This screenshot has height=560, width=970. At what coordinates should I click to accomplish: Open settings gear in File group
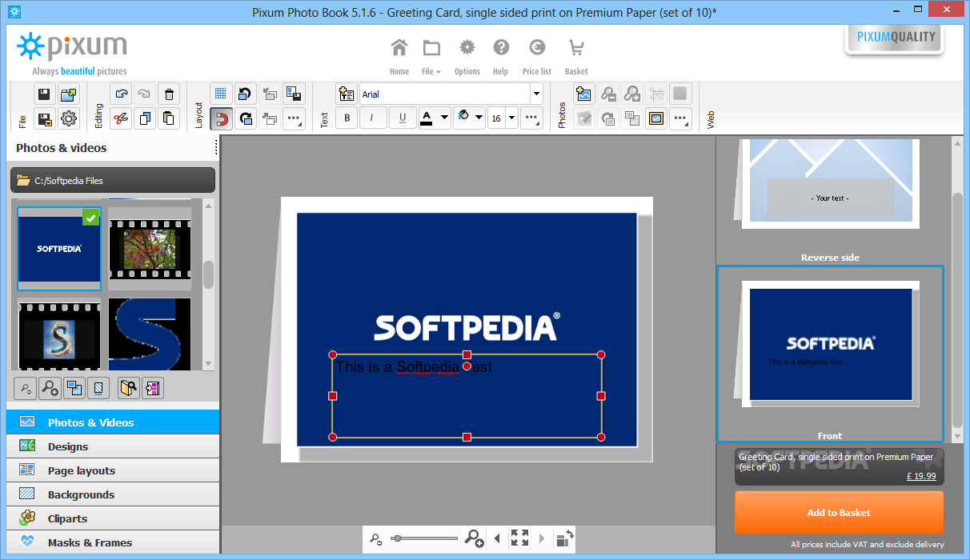(x=69, y=119)
